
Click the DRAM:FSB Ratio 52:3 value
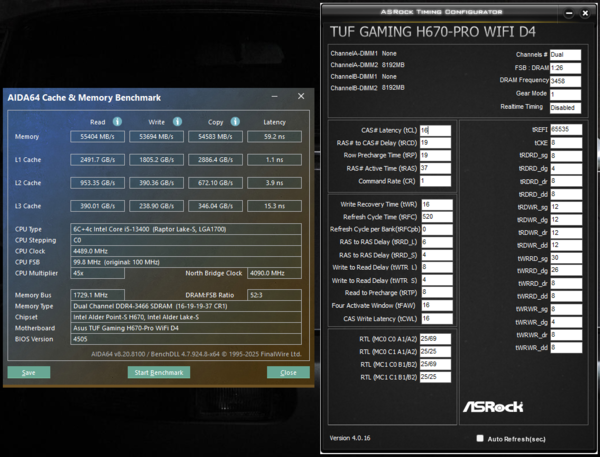(274, 295)
